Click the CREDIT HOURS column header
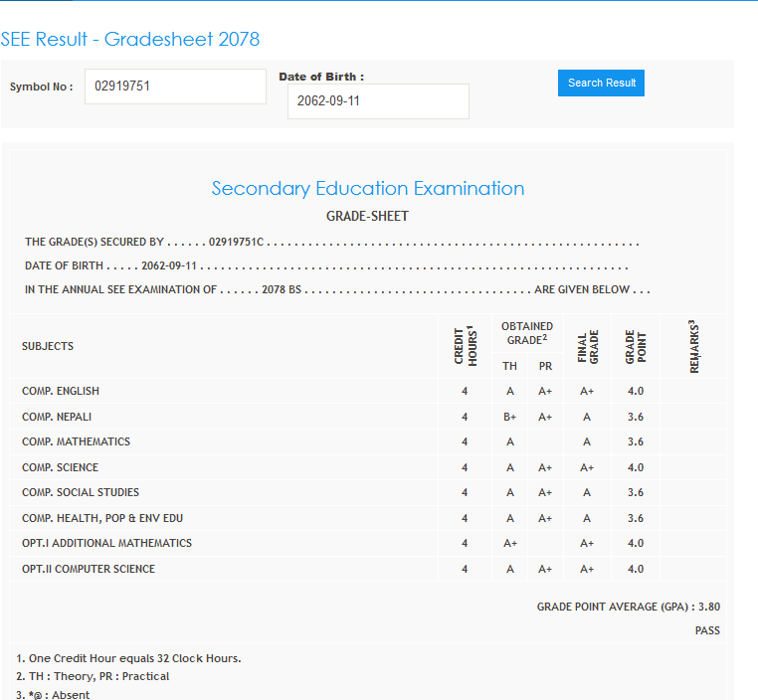Image resolution: width=758 pixels, height=700 pixels. pos(466,346)
